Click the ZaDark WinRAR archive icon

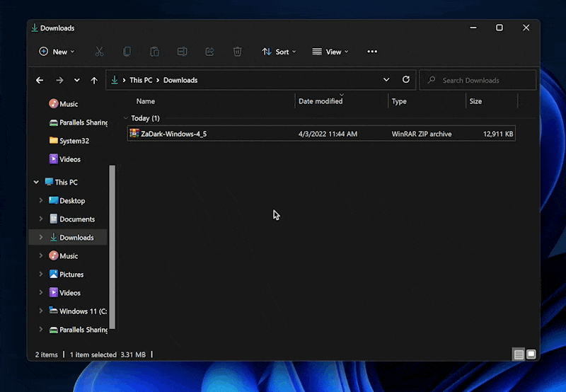pyautogui.click(x=134, y=134)
